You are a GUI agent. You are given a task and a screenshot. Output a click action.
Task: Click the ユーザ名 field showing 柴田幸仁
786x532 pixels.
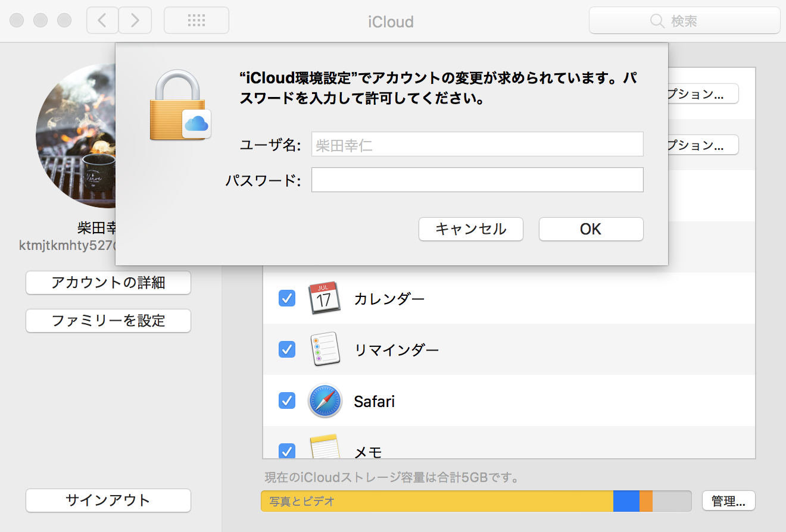click(478, 144)
